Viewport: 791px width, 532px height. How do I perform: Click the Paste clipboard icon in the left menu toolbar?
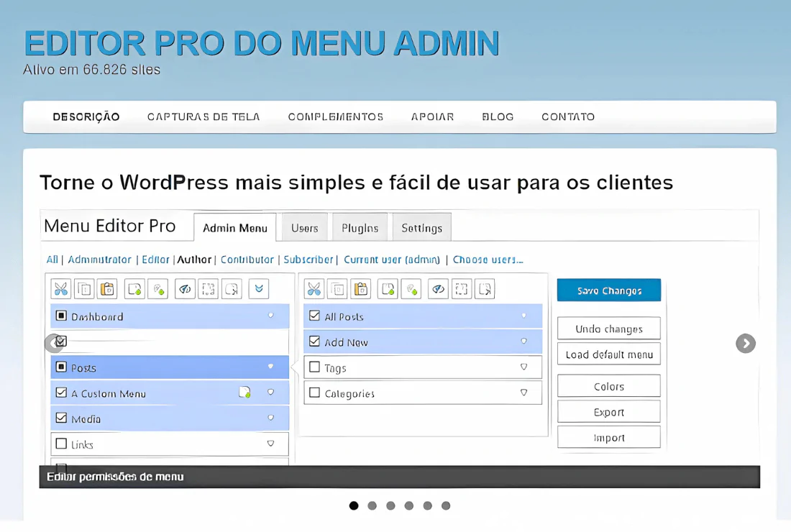[x=107, y=289]
